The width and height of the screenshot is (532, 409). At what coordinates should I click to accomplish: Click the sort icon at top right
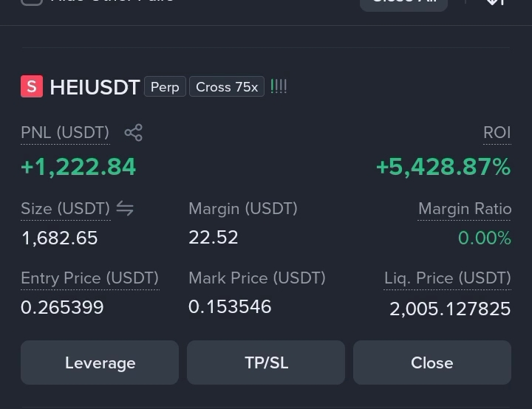tap(496, 2)
